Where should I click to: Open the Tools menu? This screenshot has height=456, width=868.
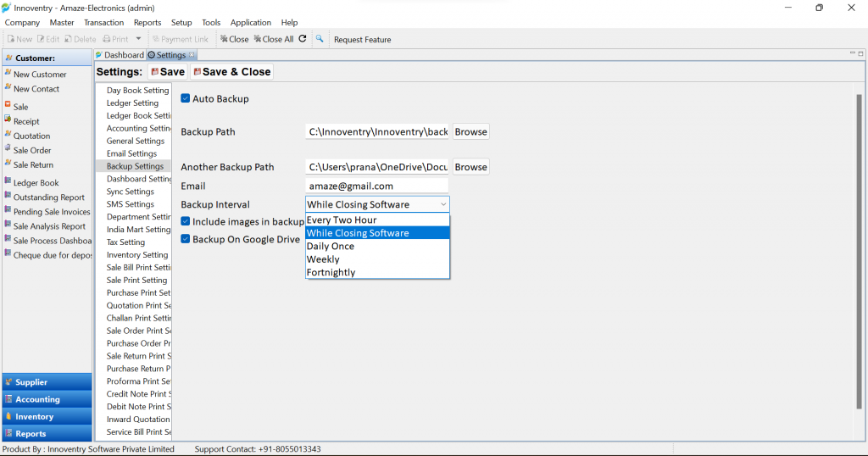coord(211,23)
